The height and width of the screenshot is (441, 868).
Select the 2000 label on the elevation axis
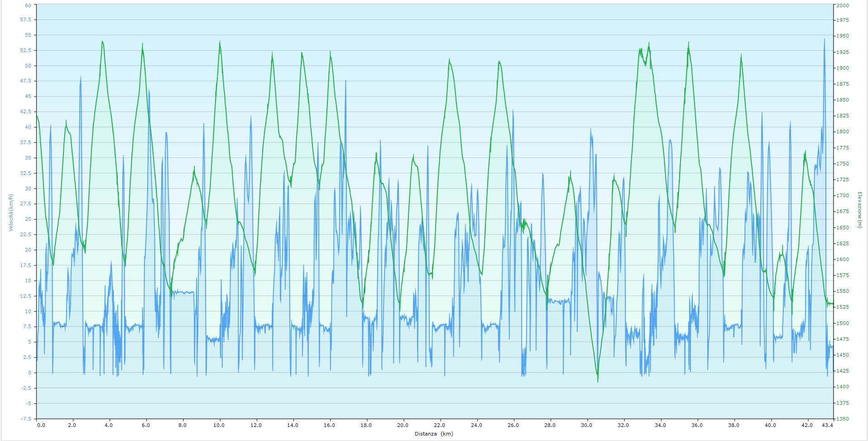tap(843, 5)
